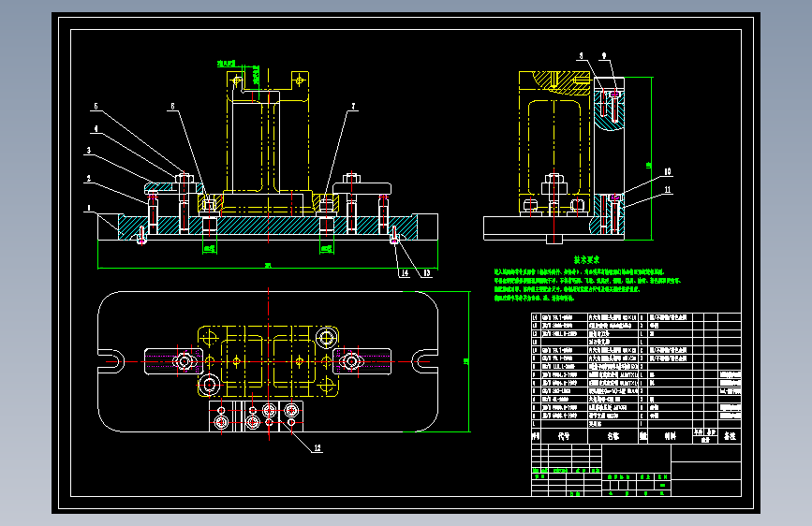Click the right hex nut above the front-view clamp
Screen dimensions: 812x526
pos(351,178)
